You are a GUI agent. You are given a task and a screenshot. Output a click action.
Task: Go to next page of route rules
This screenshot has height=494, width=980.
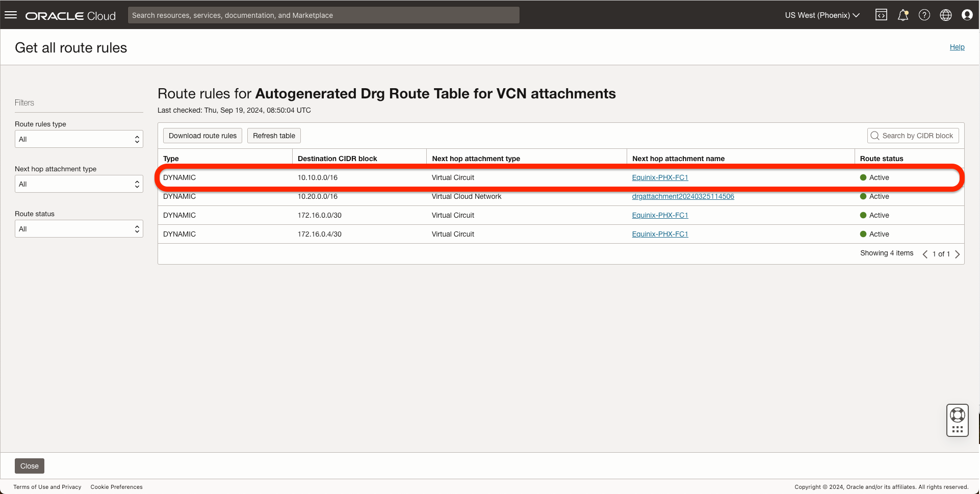pyautogui.click(x=958, y=254)
